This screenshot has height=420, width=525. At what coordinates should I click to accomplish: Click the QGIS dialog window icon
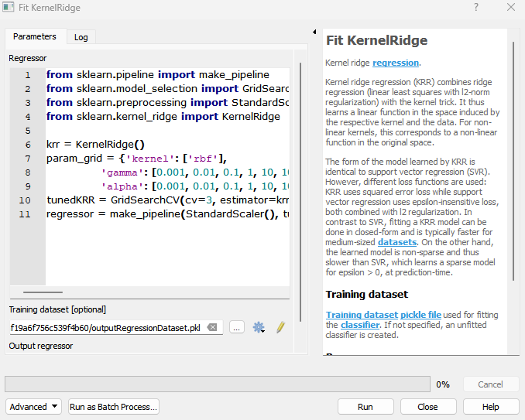click(x=8, y=7)
